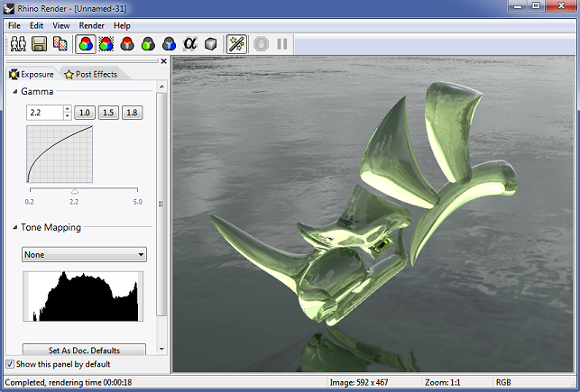Viewport: 580px width, 392px height.
Task: Show the green channel only
Action: coord(148,43)
